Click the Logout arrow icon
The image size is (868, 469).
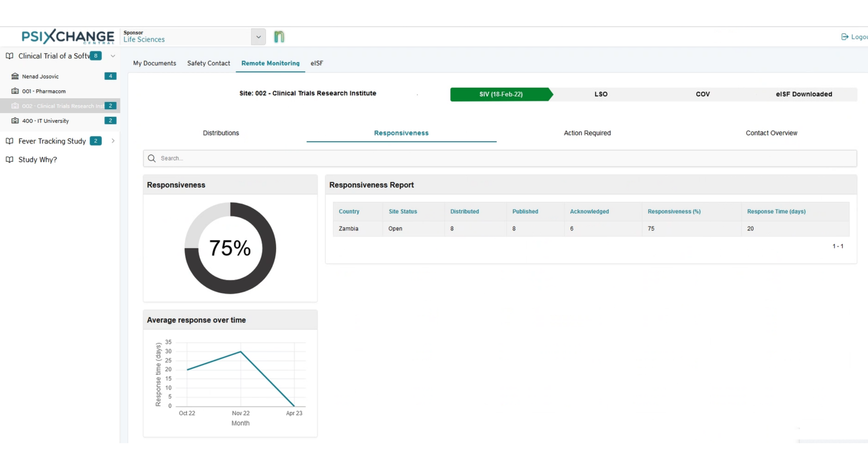click(x=845, y=37)
